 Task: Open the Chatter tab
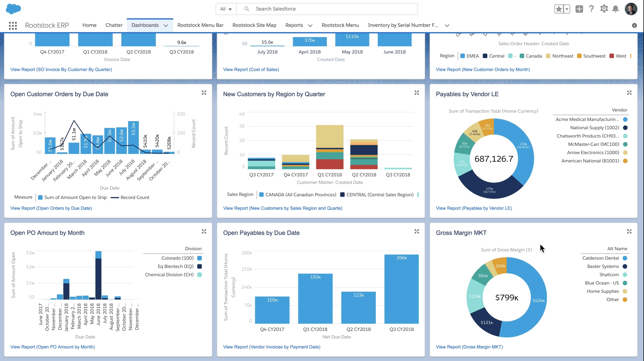pos(114,25)
